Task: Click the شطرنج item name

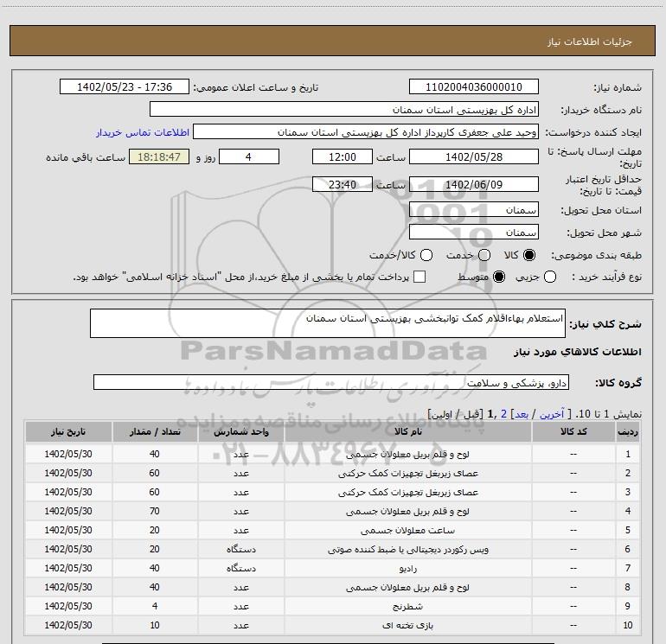Action: click(407, 607)
